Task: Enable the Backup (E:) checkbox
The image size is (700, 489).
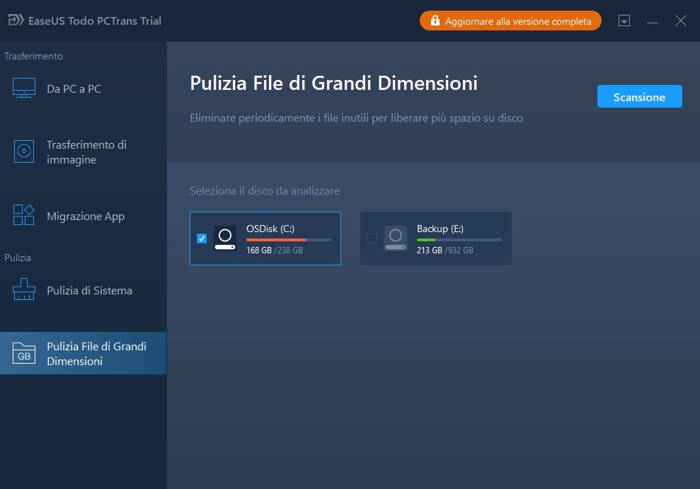Action: [372, 239]
